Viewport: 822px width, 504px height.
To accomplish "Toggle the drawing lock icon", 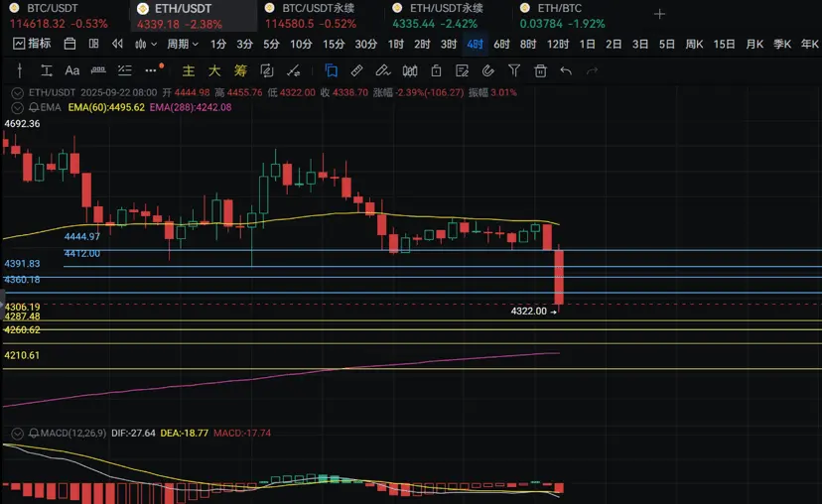I will tap(436, 70).
